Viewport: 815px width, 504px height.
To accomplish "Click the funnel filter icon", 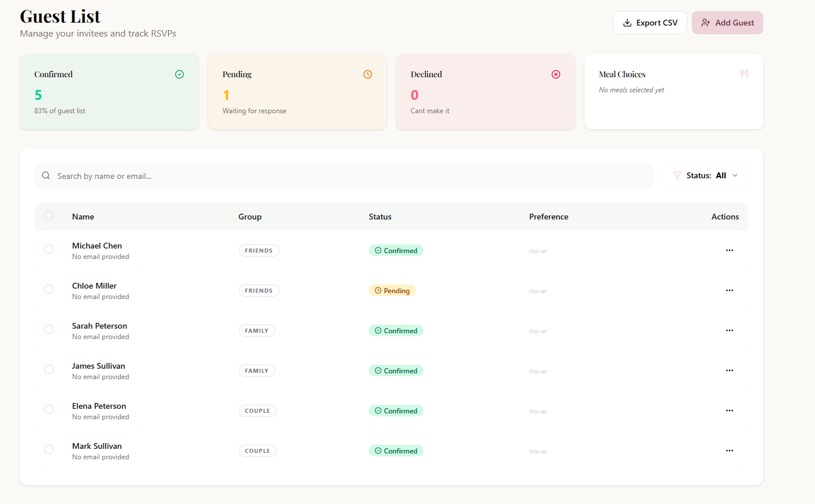I will [677, 175].
